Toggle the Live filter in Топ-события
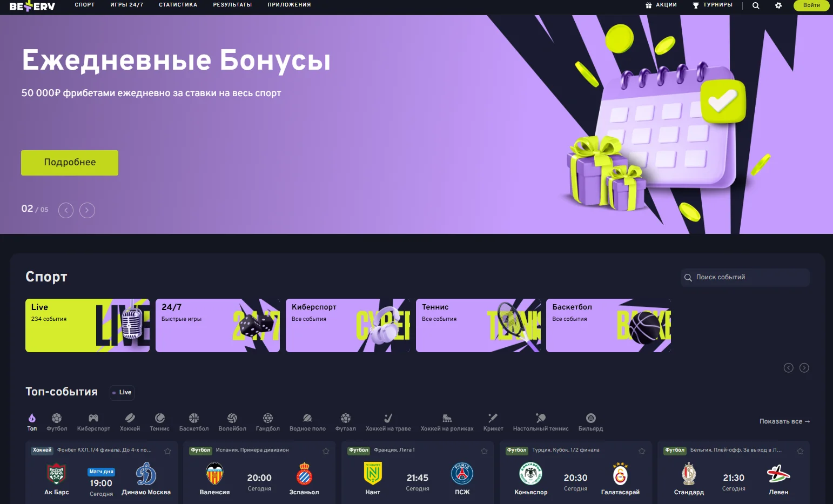The height and width of the screenshot is (504, 833). tap(122, 393)
